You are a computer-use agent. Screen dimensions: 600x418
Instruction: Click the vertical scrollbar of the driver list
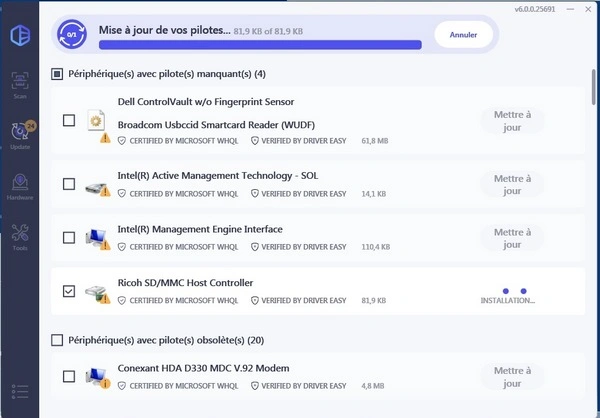[x=593, y=200]
